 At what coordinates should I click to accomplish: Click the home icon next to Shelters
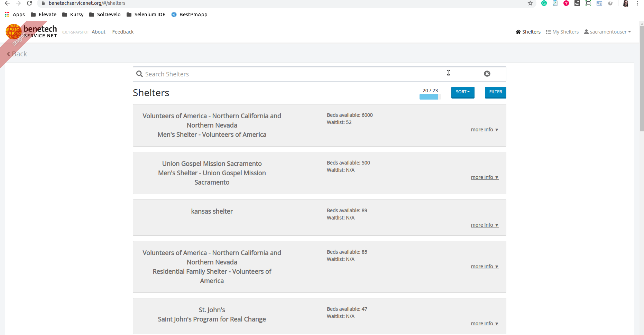point(518,31)
